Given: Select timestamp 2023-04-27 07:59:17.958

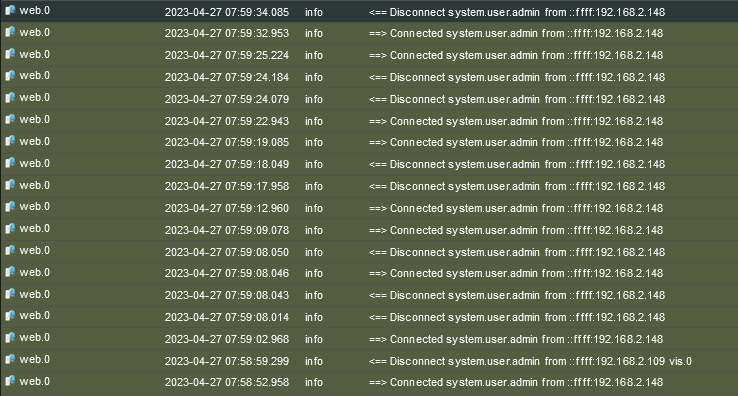Looking at the screenshot, I should click(x=227, y=186).
